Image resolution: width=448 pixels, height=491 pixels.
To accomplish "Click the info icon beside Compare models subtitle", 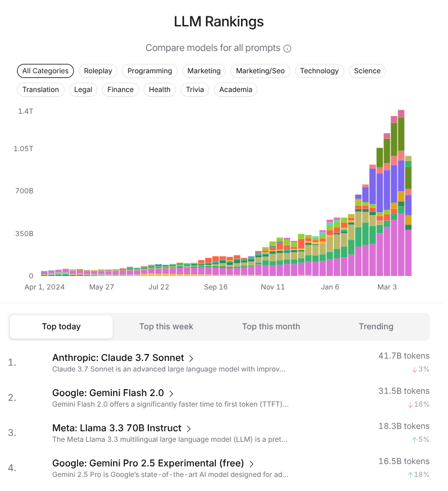I will 287,49.
